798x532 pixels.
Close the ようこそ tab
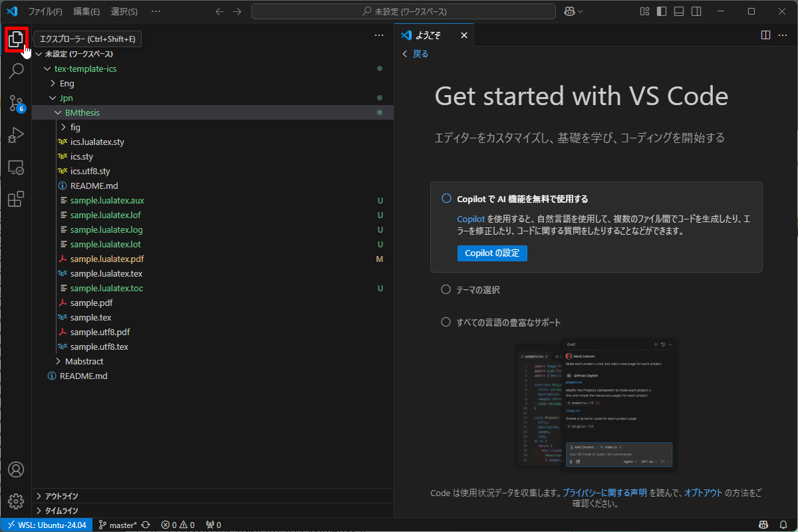(x=464, y=35)
